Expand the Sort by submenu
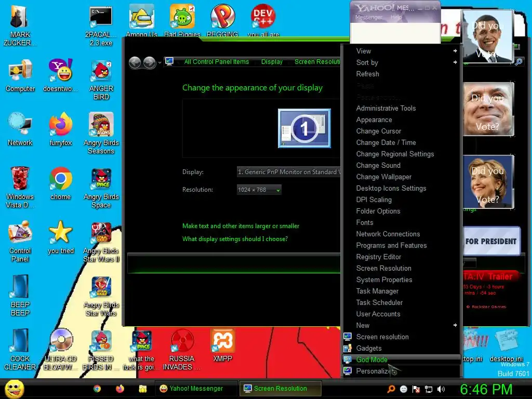This screenshot has width=532, height=399. (x=402, y=62)
